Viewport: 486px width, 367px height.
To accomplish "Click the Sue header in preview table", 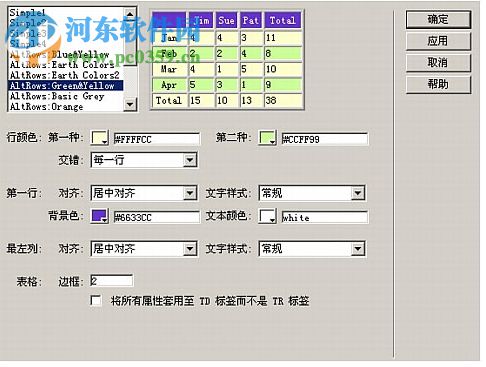I will click(x=227, y=20).
